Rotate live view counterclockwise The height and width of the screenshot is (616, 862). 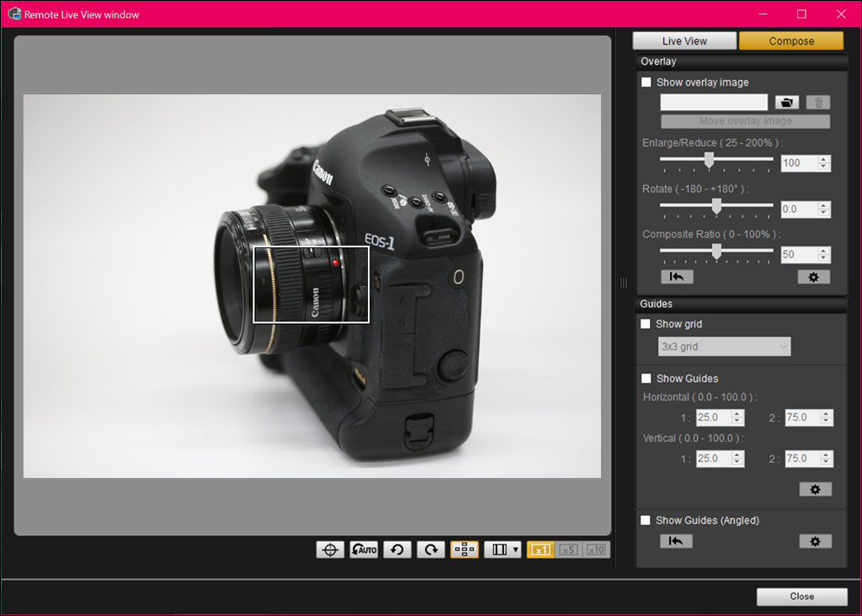397,550
